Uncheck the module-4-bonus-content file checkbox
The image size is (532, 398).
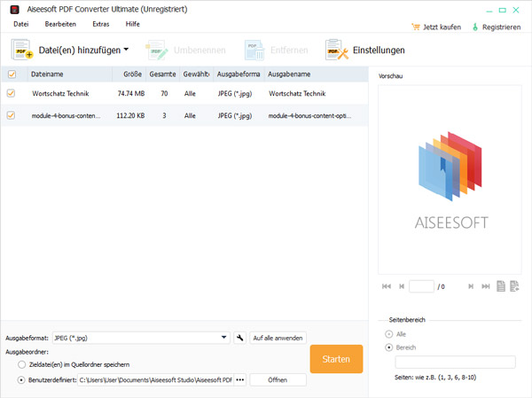click(x=11, y=115)
